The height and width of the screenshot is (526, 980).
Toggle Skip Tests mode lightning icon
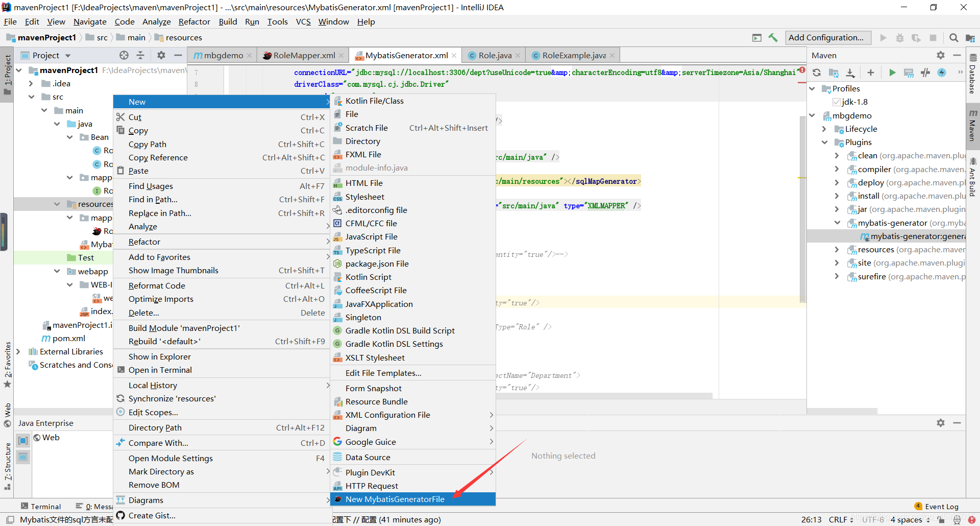(x=942, y=73)
